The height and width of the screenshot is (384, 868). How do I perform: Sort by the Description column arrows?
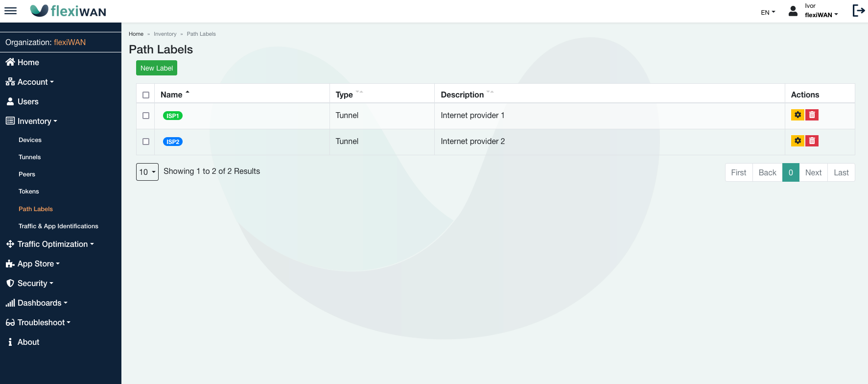click(490, 92)
